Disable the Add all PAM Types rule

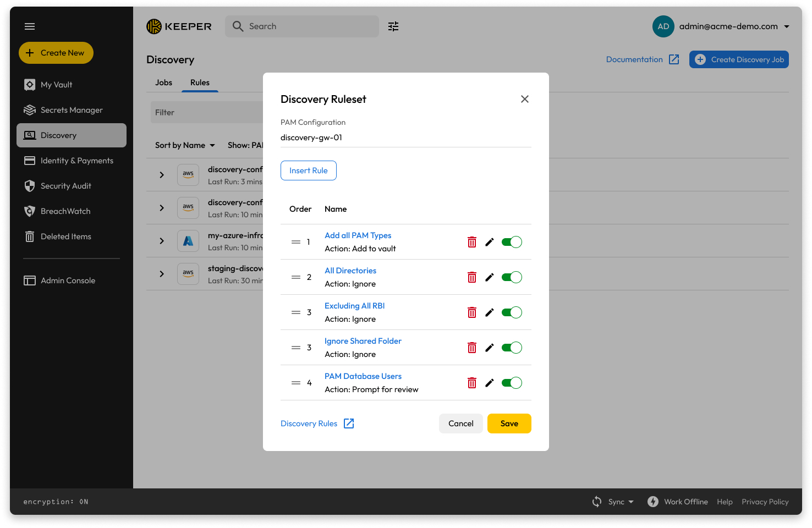512,242
